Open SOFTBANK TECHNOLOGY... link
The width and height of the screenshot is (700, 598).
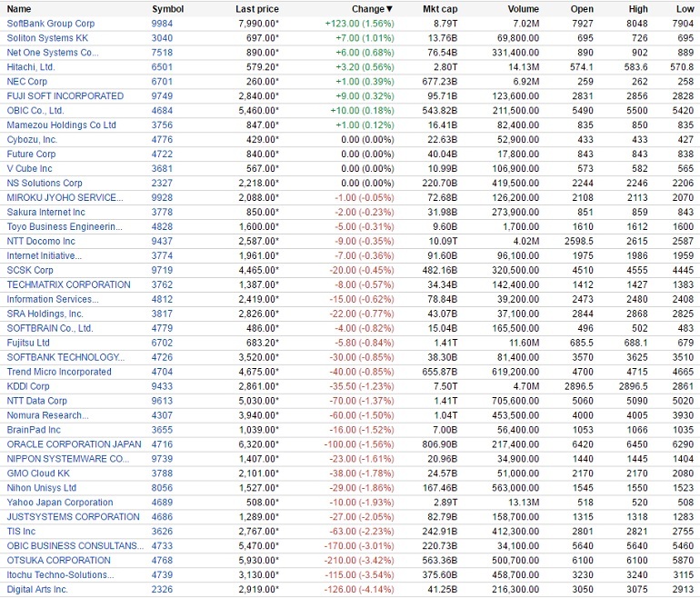tap(65, 357)
